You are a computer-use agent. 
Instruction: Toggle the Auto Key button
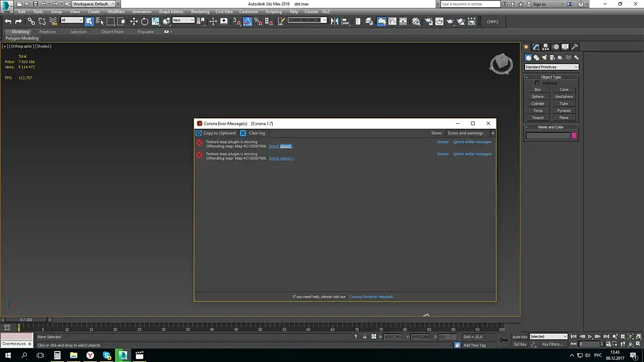click(520, 336)
